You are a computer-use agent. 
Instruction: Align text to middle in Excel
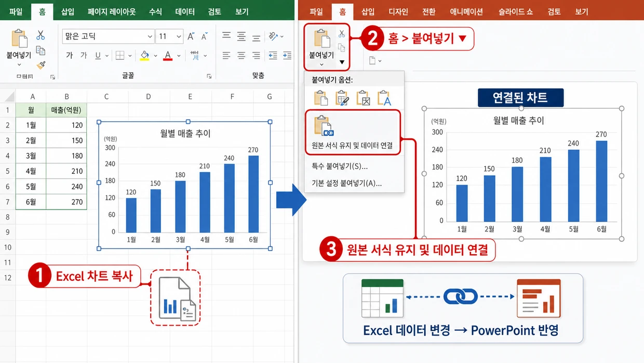(x=241, y=36)
